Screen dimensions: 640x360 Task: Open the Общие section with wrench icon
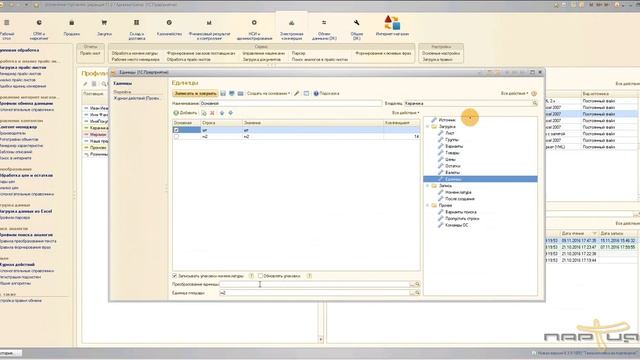click(357, 29)
